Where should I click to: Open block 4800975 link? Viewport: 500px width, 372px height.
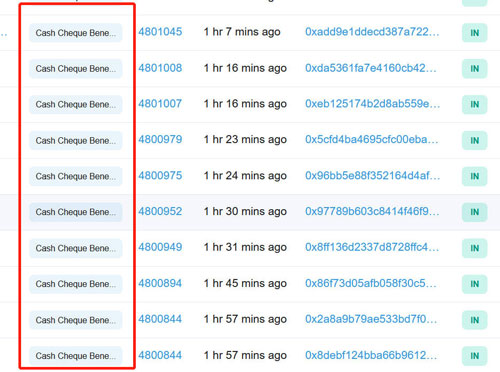coord(160,176)
